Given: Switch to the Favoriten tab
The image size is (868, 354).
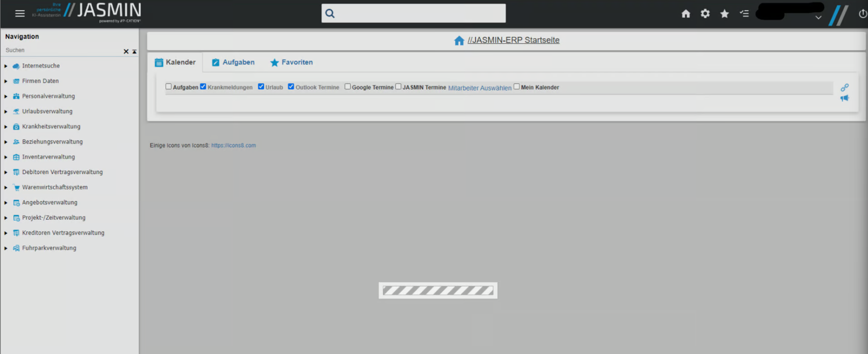Looking at the screenshot, I should (291, 62).
